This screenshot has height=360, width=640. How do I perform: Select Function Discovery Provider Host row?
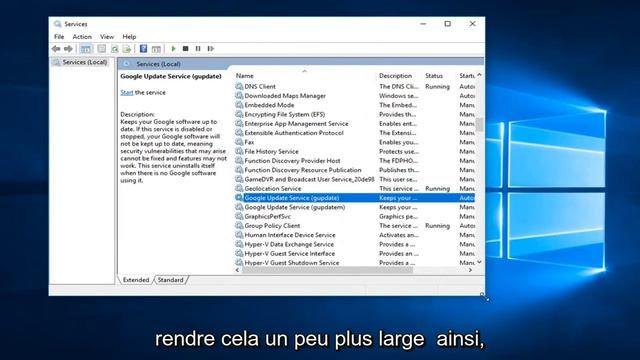tap(354, 161)
